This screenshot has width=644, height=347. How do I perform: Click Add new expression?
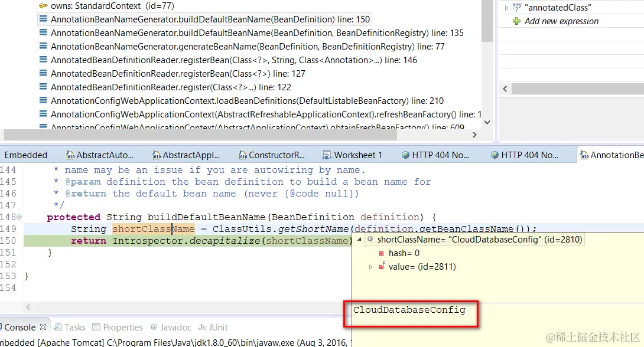pyautogui.click(x=561, y=21)
